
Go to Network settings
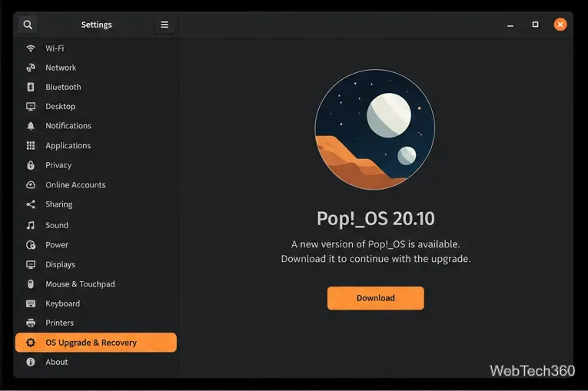96,68
